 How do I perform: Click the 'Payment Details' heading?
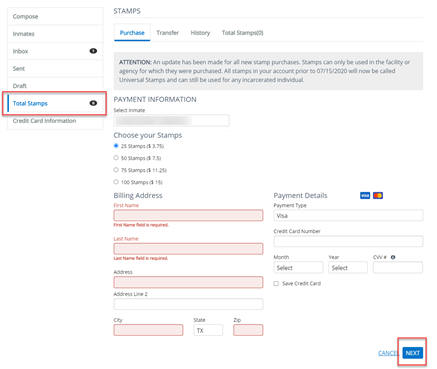(x=300, y=195)
